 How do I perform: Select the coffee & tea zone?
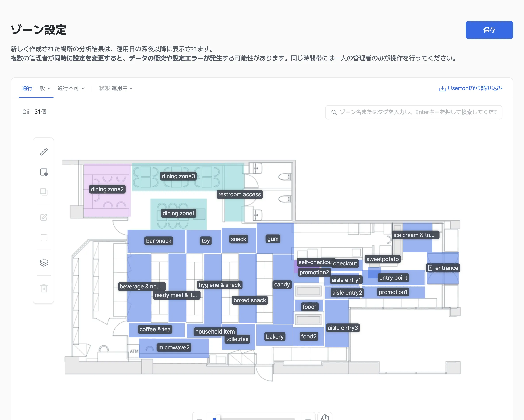click(x=155, y=329)
